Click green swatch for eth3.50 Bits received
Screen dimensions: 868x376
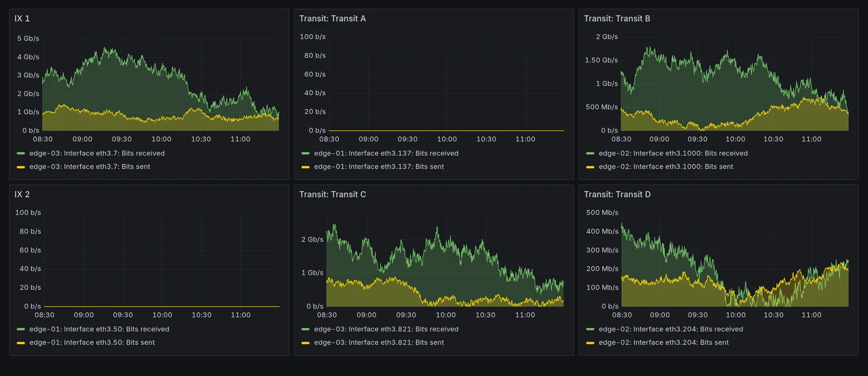[21, 329]
